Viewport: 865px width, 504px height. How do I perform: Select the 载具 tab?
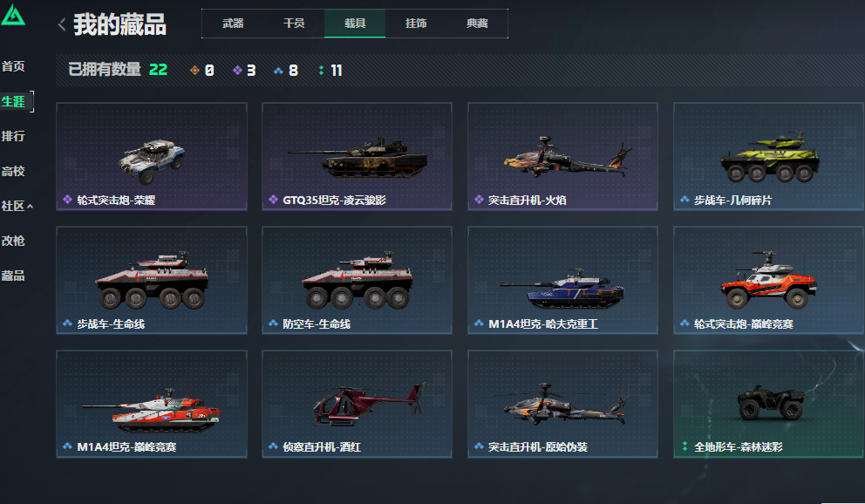tap(355, 24)
